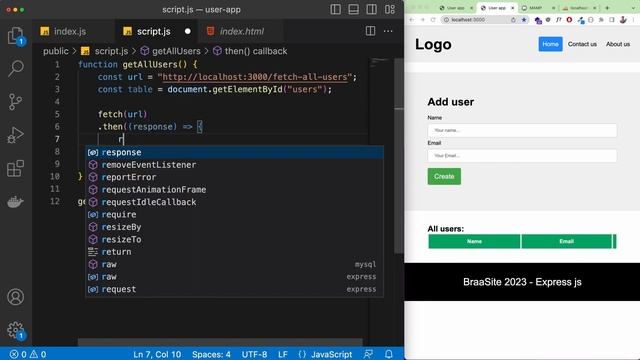Screen dimensions: 640x360
Task: Open the Accounts menu icon
Action: [15, 297]
